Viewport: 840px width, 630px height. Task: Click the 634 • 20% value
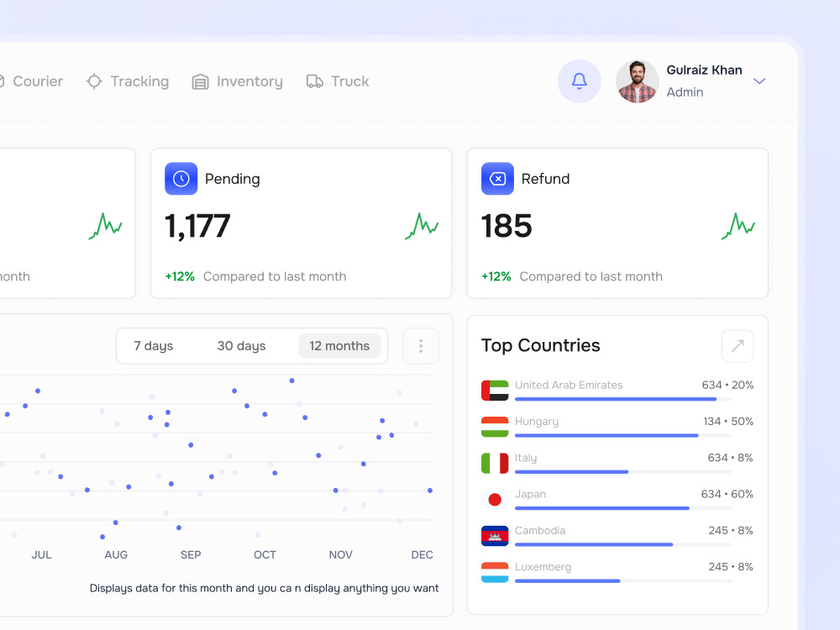click(727, 386)
